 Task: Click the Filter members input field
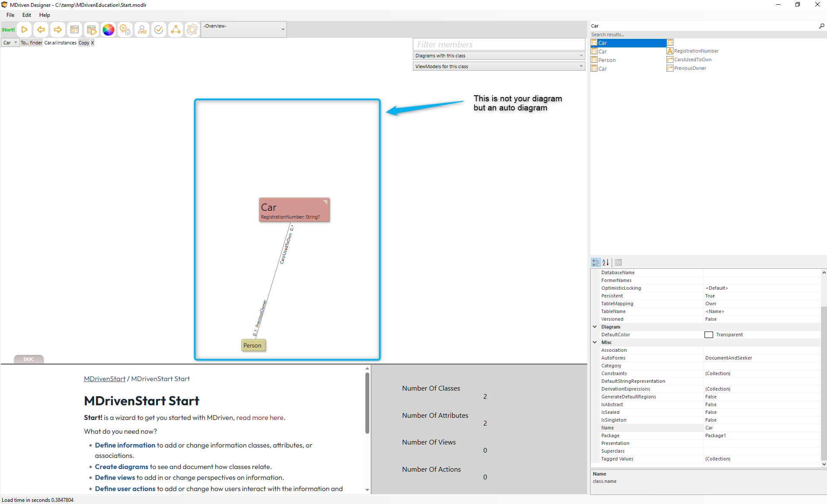499,44
